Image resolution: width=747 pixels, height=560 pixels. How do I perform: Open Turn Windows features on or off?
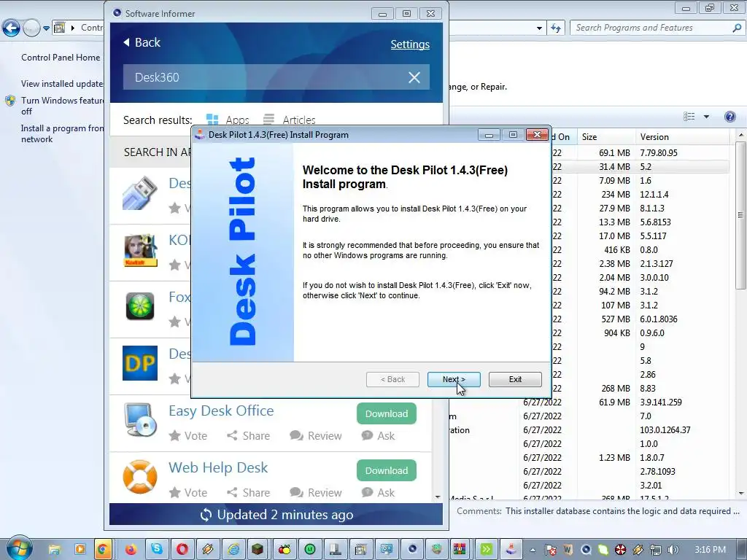(62, 106)
